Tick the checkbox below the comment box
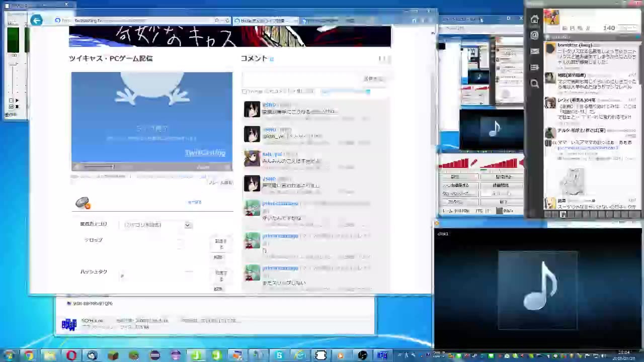Screen dimensions: 644x362 tap(245, 92)
